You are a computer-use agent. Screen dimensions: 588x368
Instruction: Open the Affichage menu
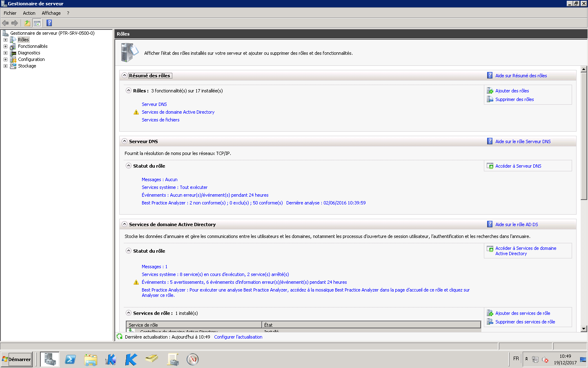point(51,13)
